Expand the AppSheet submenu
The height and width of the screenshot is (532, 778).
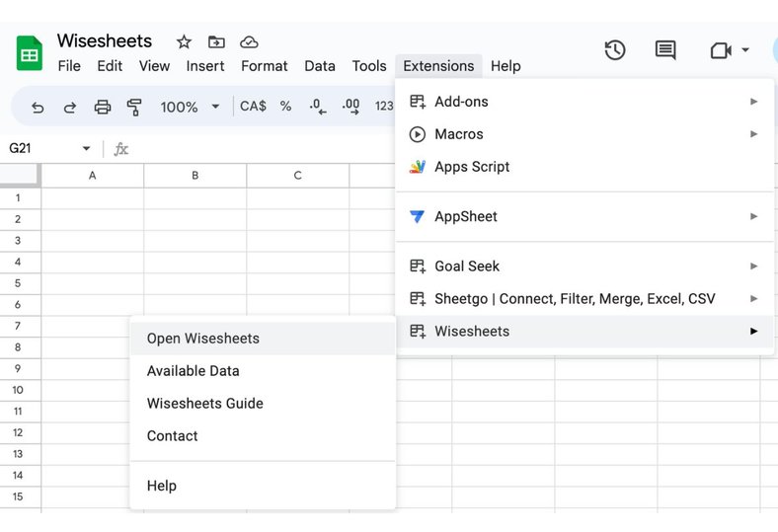[x=584, y=217]
